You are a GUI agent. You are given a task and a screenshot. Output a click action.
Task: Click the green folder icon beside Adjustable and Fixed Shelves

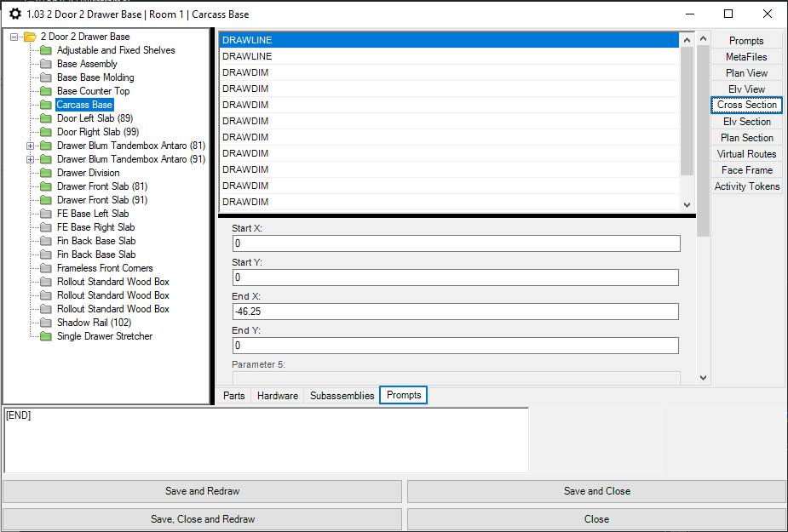(x=46, y=50)
